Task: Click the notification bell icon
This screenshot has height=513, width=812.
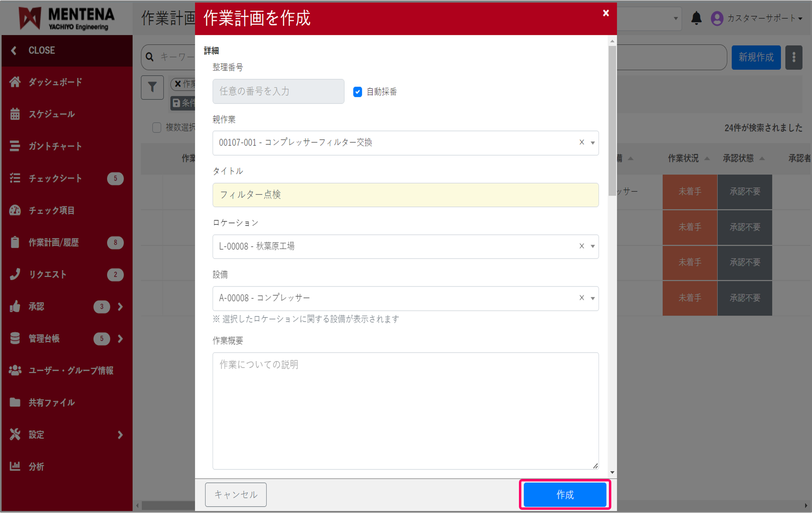Action: click(x=696, y=18)
